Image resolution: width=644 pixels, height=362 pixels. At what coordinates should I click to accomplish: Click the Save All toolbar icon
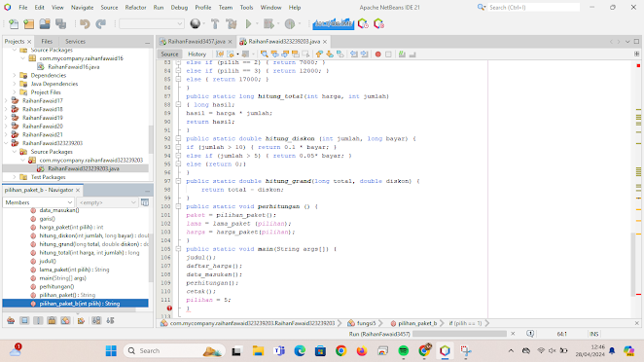click(x=60, y=24)
